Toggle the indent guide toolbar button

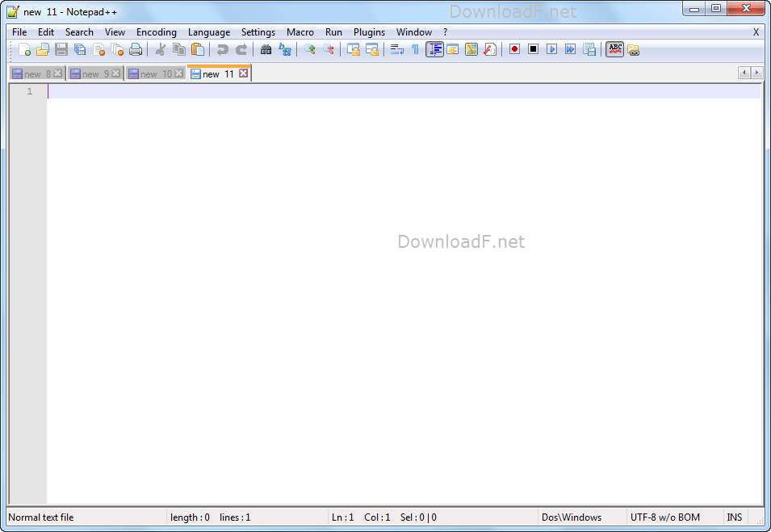(x=434, y=49)
